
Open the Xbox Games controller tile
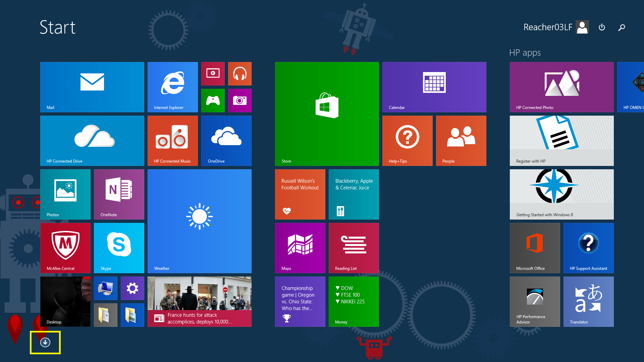coord(213,101)
